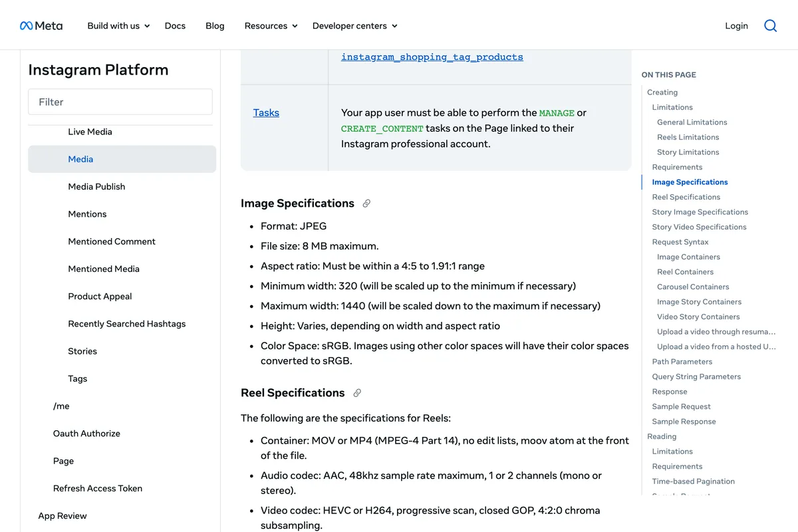Jump to Reel Containers section

[x=685, y=272]
